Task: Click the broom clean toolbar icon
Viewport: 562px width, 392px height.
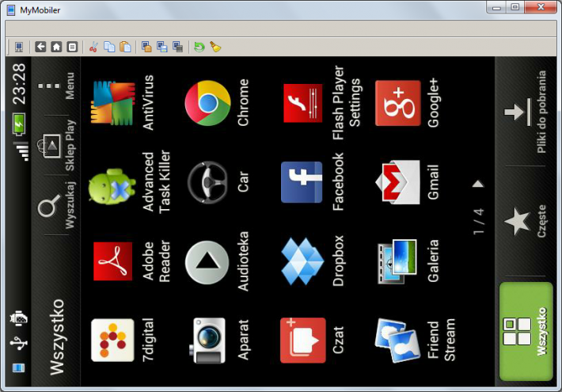Action: tap(215, 47)
